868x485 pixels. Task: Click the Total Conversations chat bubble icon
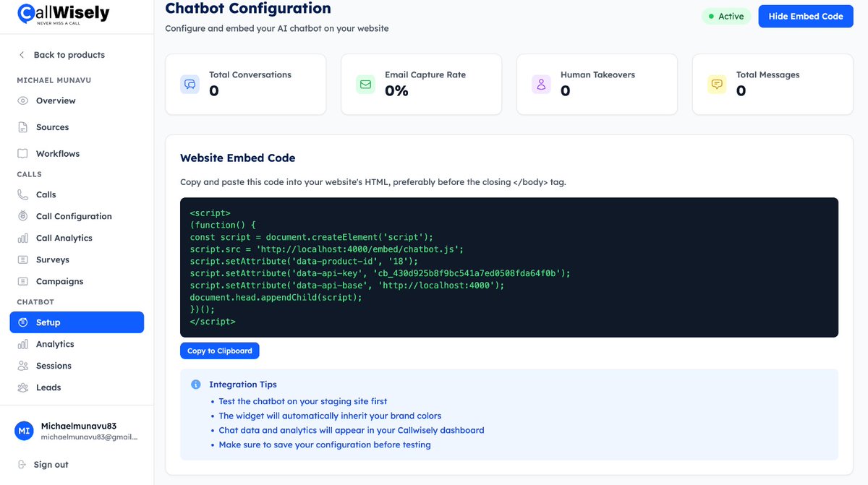190,85
